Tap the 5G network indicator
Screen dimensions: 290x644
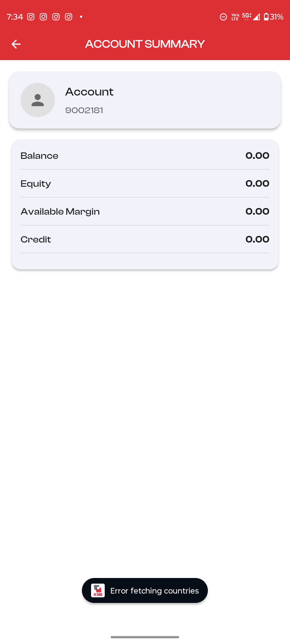click(x=247, y=17)
